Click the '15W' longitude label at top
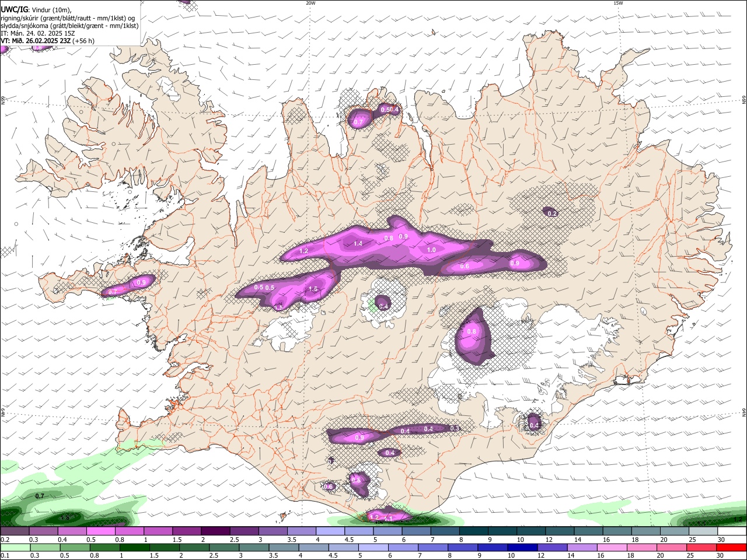 [618, 3]
